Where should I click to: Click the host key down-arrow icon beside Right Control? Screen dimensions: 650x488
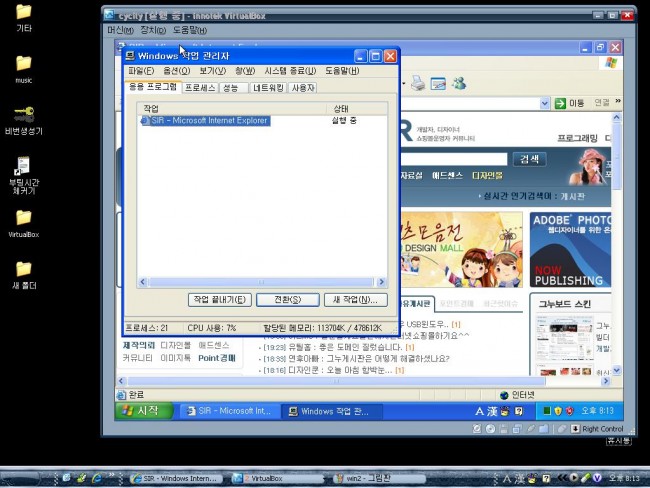pos(575,429)
